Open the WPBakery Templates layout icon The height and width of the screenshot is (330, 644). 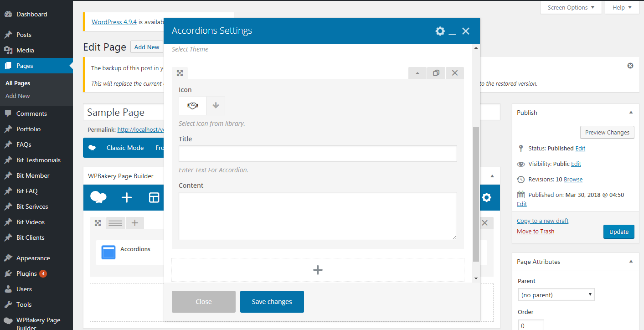coord(154,197)
